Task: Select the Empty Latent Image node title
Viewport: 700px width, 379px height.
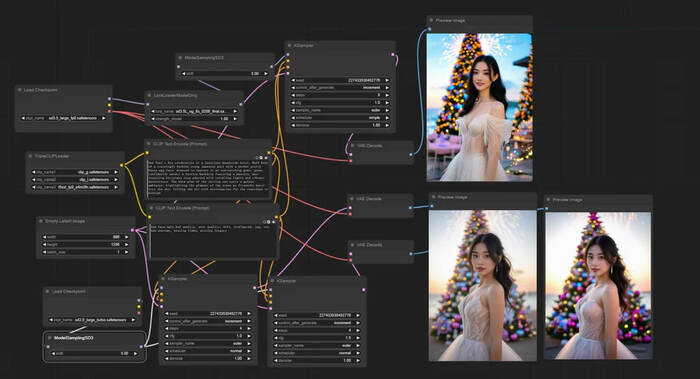Action: pyautogui.click(x=65, y=221)
